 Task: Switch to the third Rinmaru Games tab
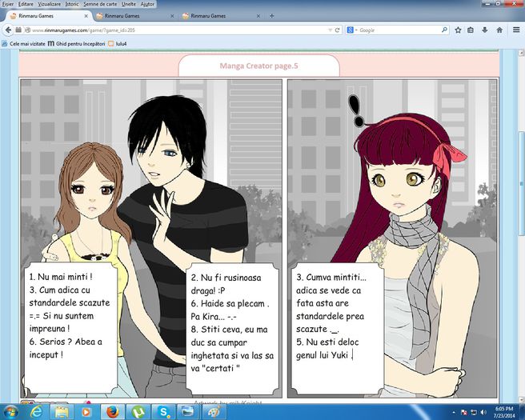[217, 15]
